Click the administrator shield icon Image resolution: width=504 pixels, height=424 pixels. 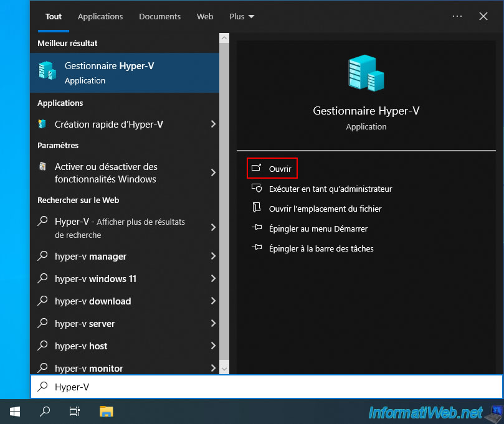pyautogui.click(x=257, y=188)
